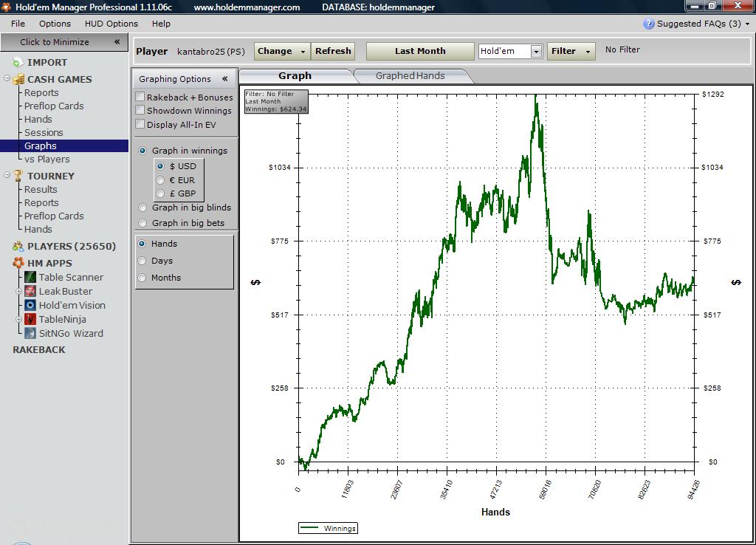
Task: Click the Graphing Options header
Action: pos(184,78)
